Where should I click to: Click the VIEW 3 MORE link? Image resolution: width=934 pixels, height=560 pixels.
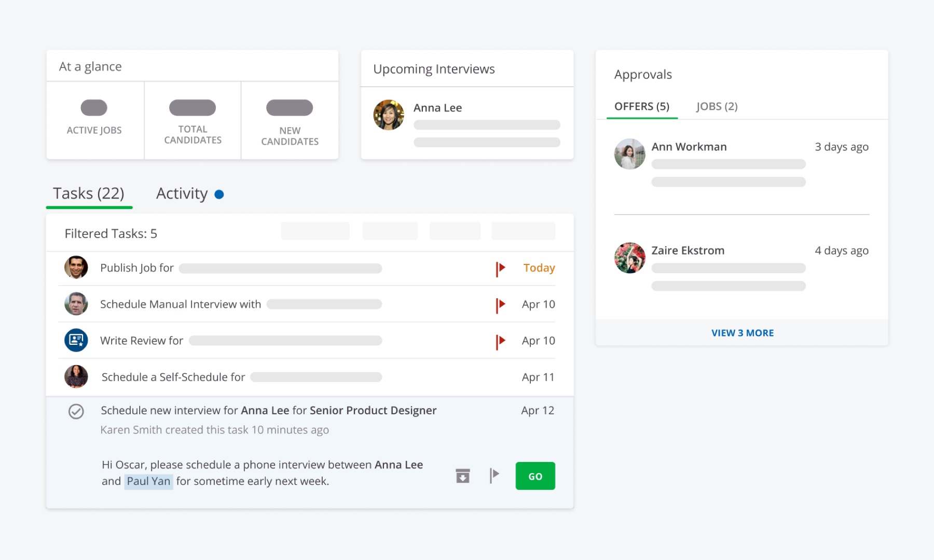coord(742,333)
